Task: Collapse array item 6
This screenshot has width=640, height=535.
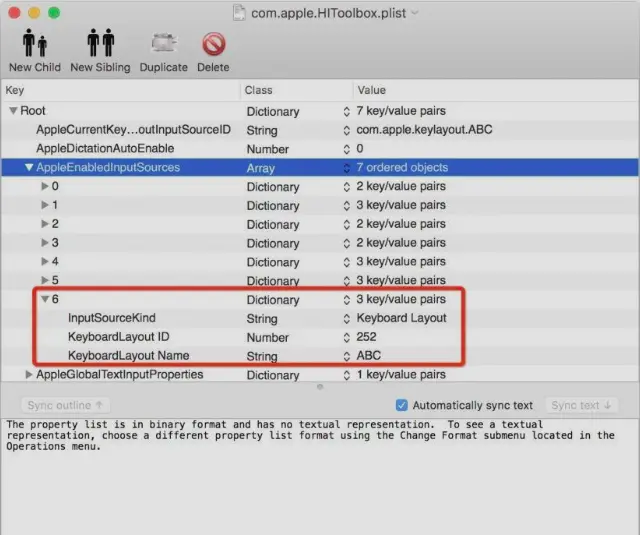Action: click(x=45, y=299)
